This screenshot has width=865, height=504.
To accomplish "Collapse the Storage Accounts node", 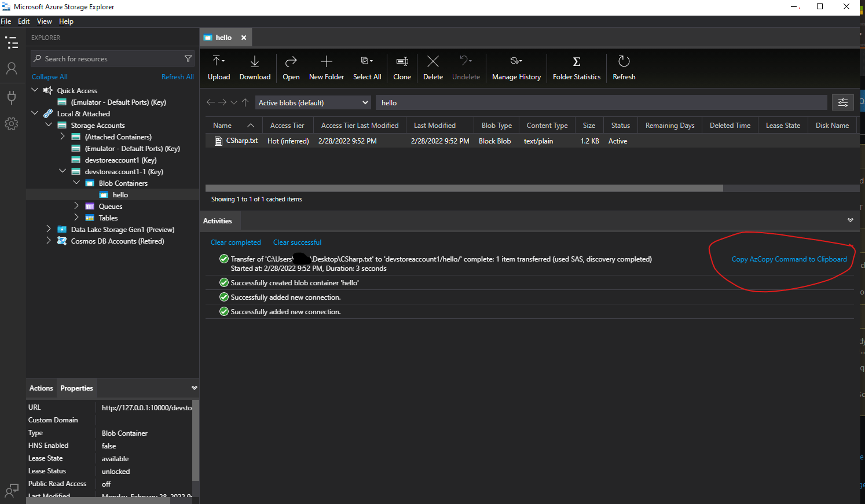I will (x=49, y=125).
